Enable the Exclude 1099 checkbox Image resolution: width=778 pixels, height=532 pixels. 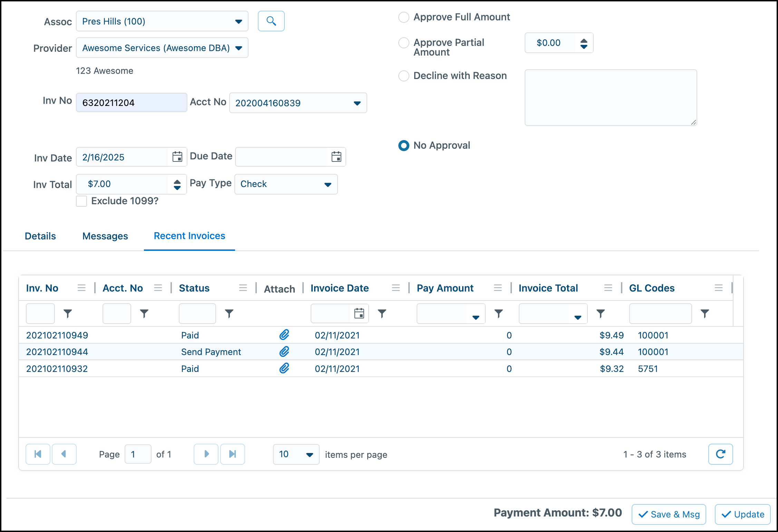(x=81, y=201)
